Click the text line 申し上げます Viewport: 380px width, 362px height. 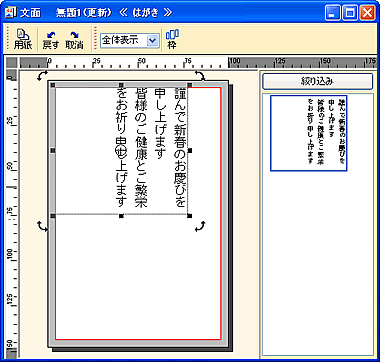click(160, 123)
